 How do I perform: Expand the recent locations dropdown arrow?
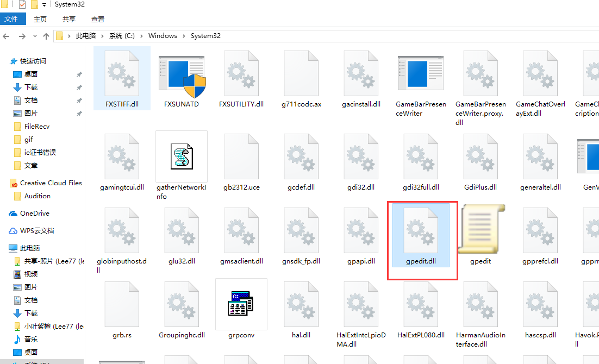pos(34,36)
